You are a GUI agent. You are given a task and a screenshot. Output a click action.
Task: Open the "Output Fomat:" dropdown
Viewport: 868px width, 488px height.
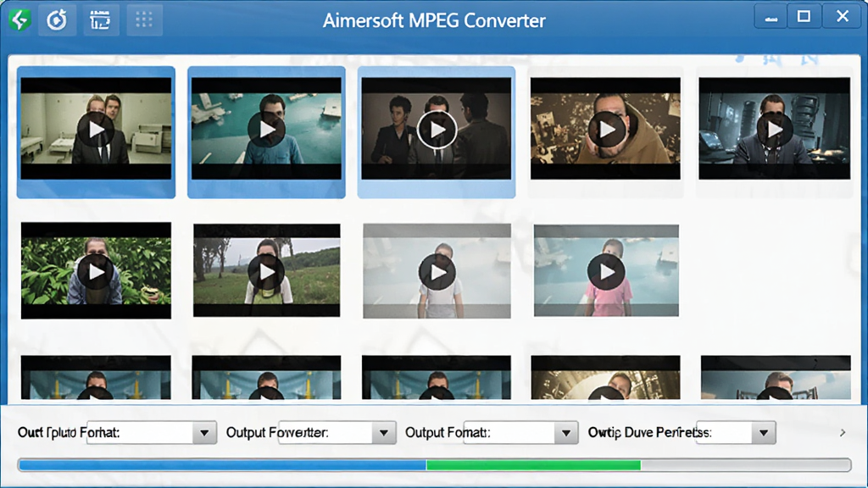tap(565, 433)
